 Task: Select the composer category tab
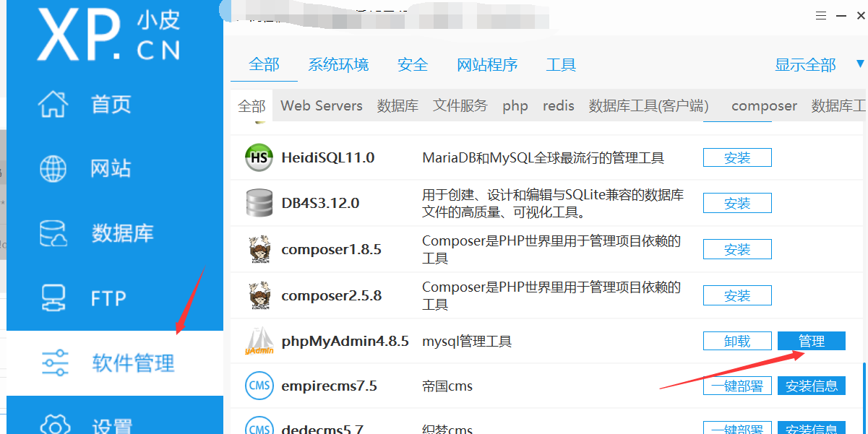pyautogui.click(x=764, y=106)
